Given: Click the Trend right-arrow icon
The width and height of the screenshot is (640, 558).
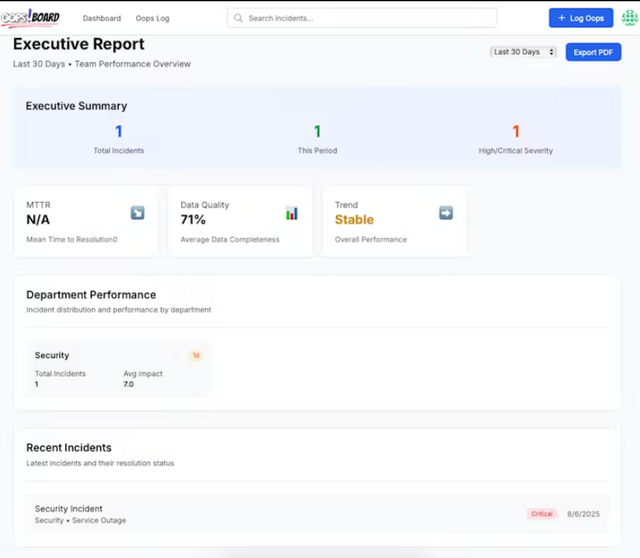Looking at the screenshot, I should 446,213.
